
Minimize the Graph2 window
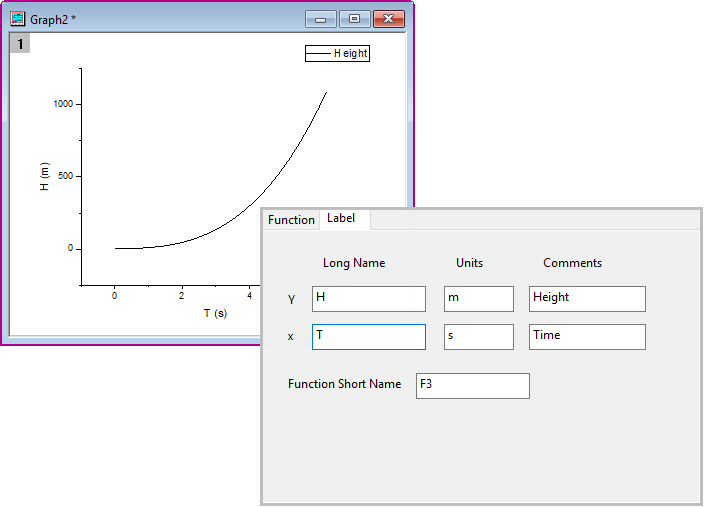pyautogui.click(x=321, y=19)
